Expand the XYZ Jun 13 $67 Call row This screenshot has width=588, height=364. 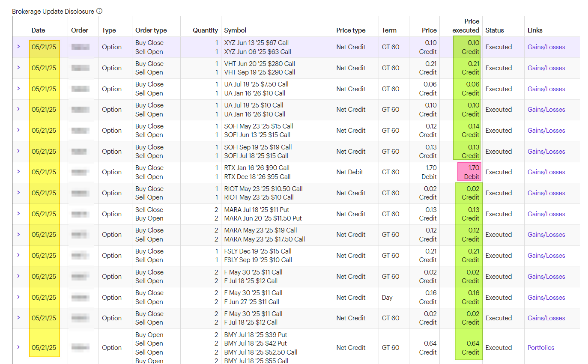[18, 46]
